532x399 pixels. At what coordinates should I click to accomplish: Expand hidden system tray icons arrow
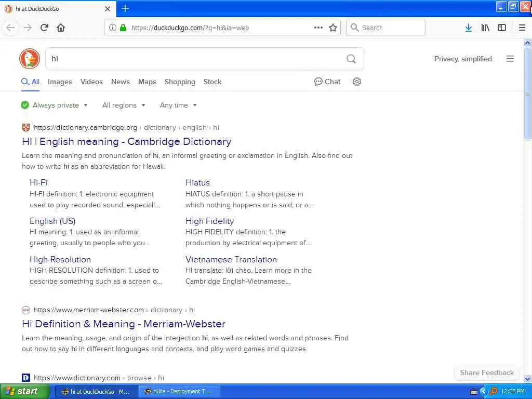[x=483, y=392]
